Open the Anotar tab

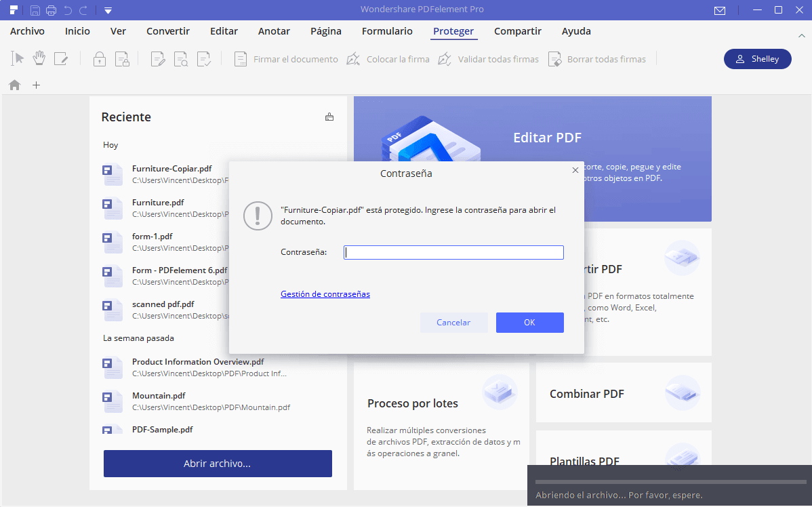274,31
